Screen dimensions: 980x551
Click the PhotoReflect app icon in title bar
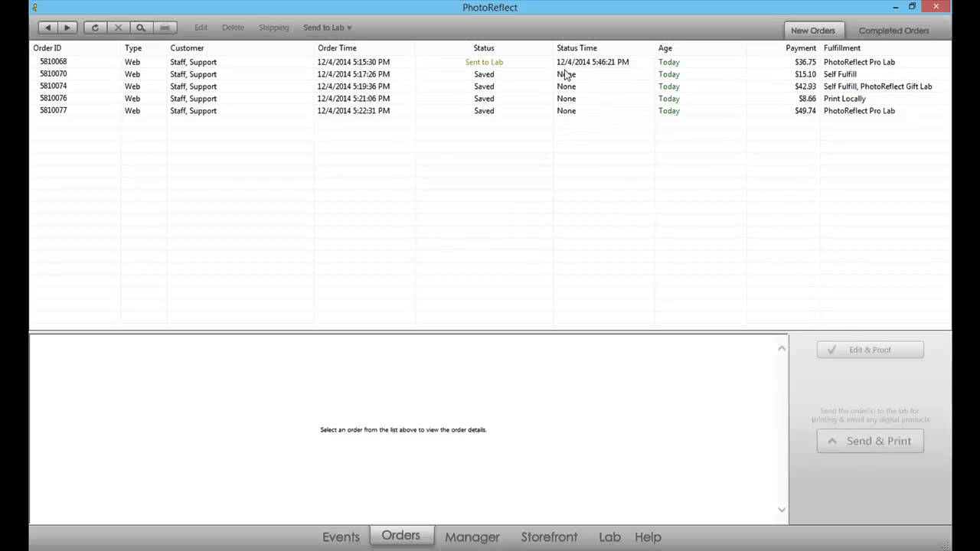pyautogui.click(x=34, y=8)
